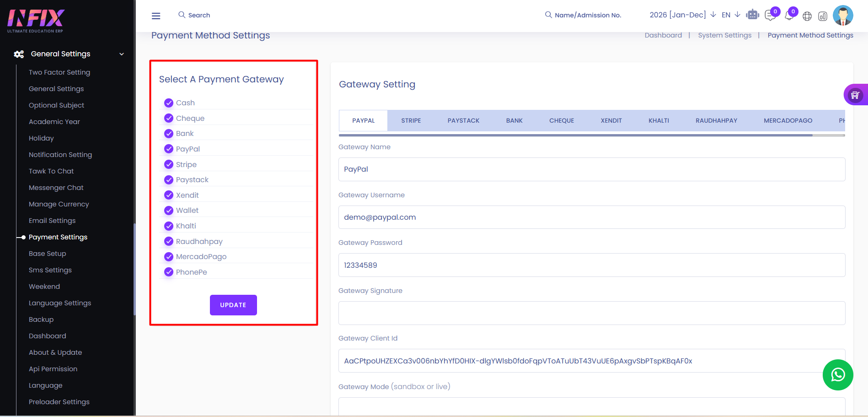Open the WhatsApp chat bubble
Screen dimensions: 868x417
pos(838,375)
